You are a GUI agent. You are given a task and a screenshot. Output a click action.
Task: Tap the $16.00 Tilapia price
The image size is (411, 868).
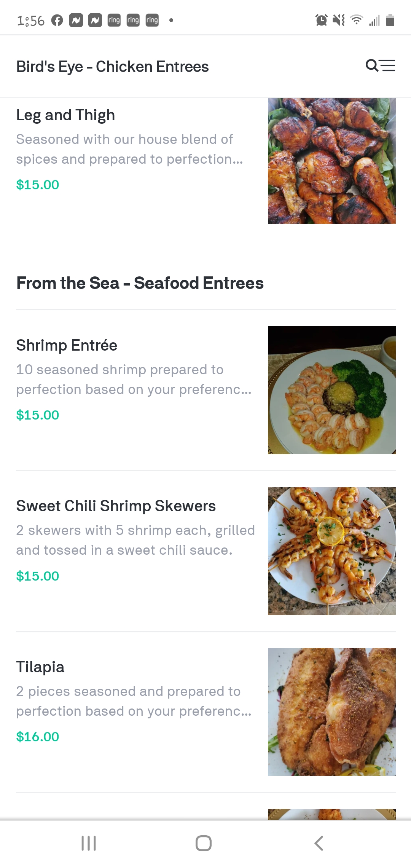[38, 737]
